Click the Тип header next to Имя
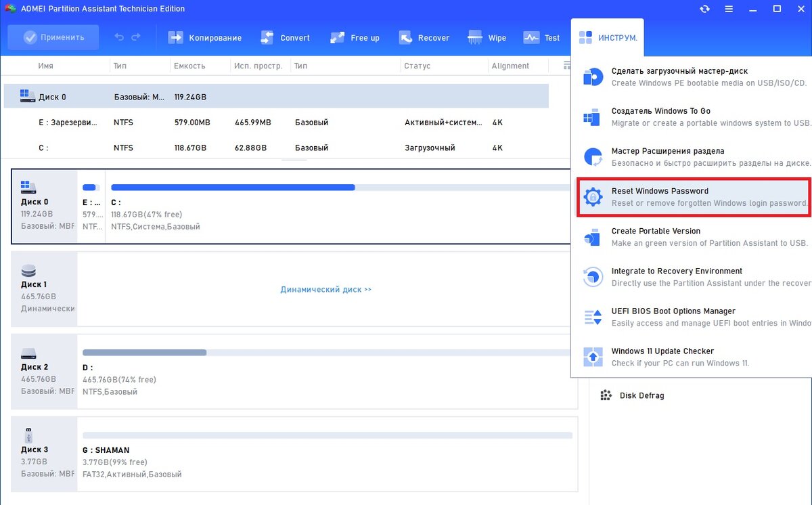Viewport: 812px width, 505px height. [120, 66]
